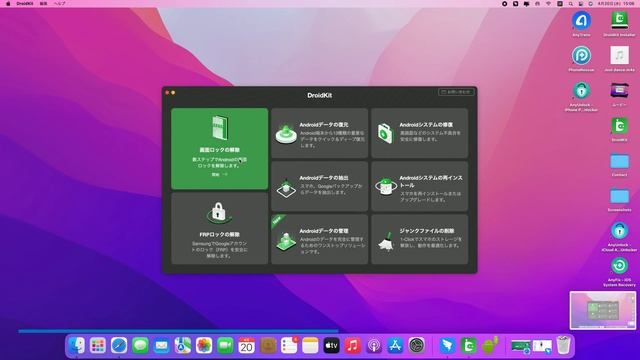Open the Edit menu beside DroidKit

click(x=43, y=3)
